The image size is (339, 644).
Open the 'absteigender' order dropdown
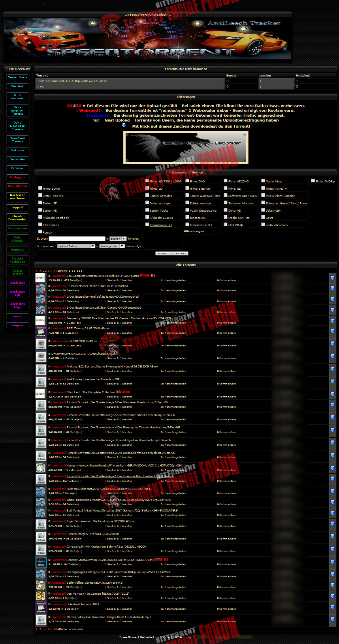tap(112, 246)
